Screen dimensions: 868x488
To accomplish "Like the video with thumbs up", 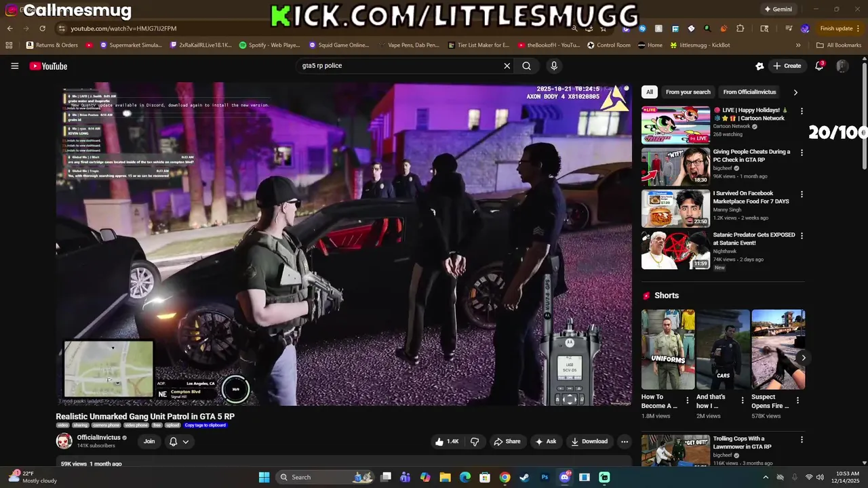I will point(446,441).
